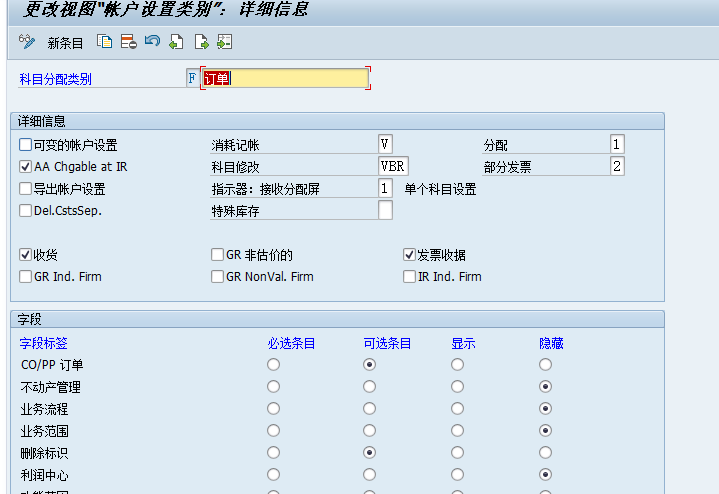Enable the 可变的帐户设置 checkbox

[x=26, y=145]
